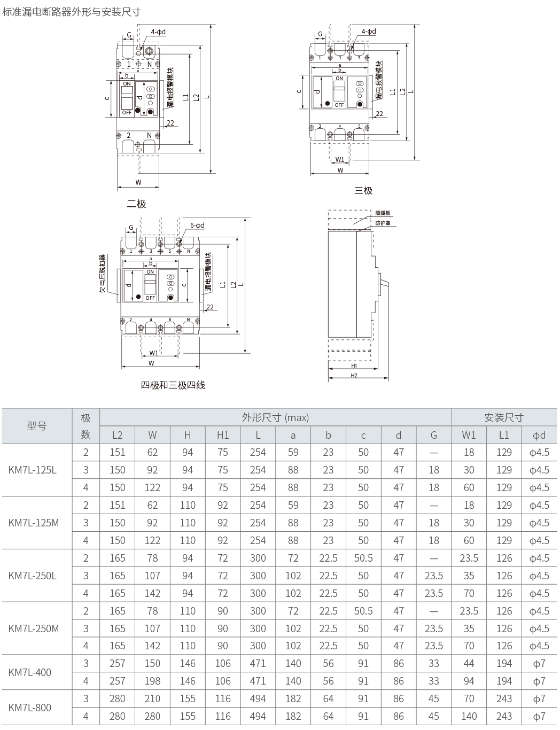Click the 四极和三极四线 caption
The width and height of the screenshot is (560, 730).
pyautogui.click(x=173, y=385)
